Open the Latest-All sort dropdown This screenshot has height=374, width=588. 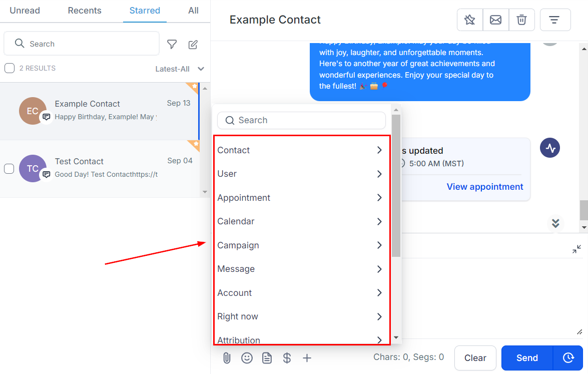pyautogui.click(x=179, y=69)
